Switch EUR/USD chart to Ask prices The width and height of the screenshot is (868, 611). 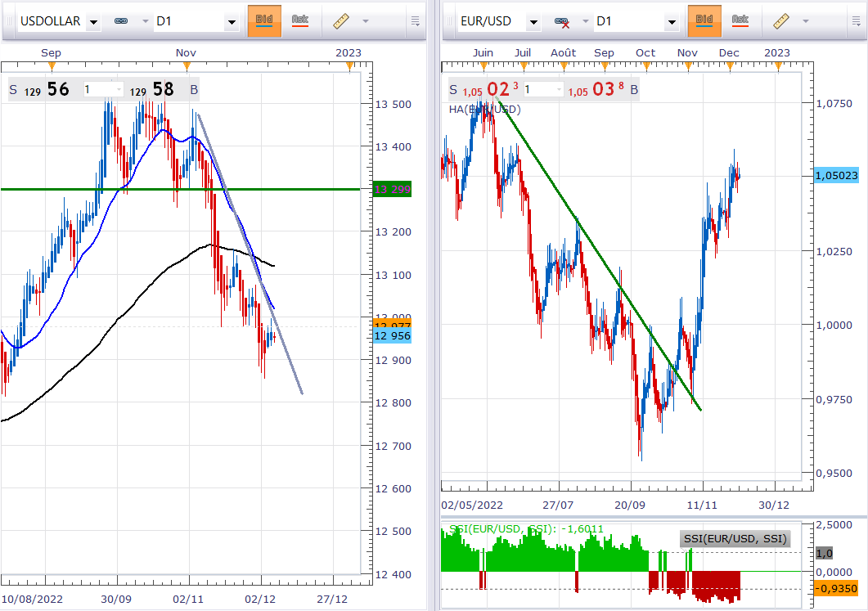tap(740, 20)
